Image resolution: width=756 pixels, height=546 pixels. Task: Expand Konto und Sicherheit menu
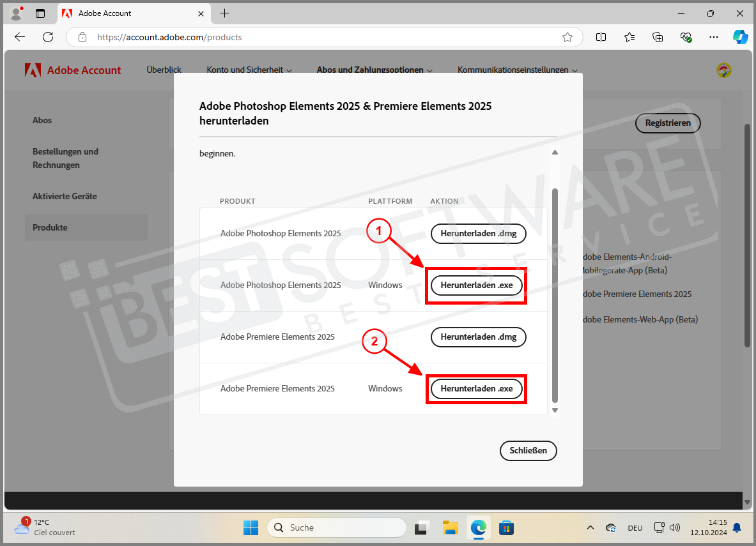tap(249, 70)
